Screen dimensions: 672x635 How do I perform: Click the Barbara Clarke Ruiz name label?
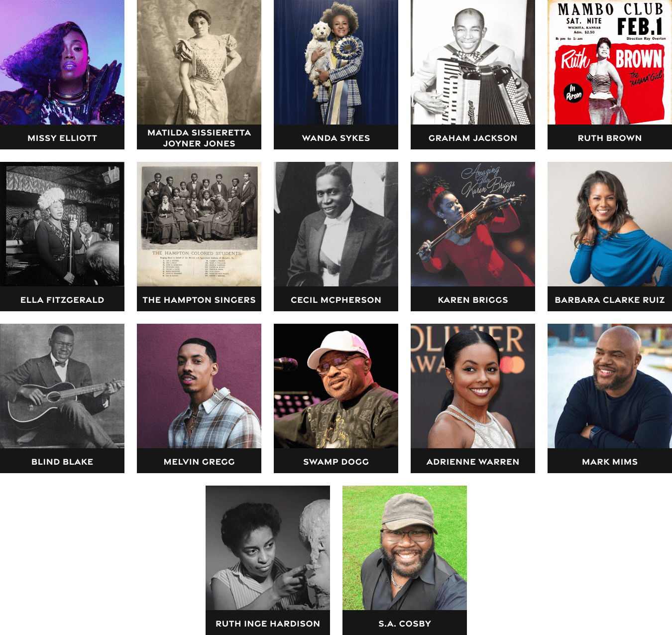[610, 299]
